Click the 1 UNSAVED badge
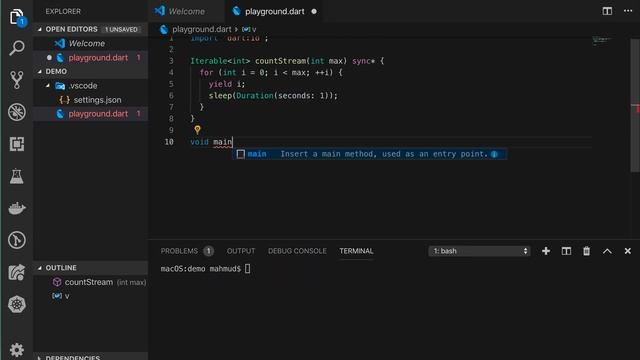 [x=121, y=29]
